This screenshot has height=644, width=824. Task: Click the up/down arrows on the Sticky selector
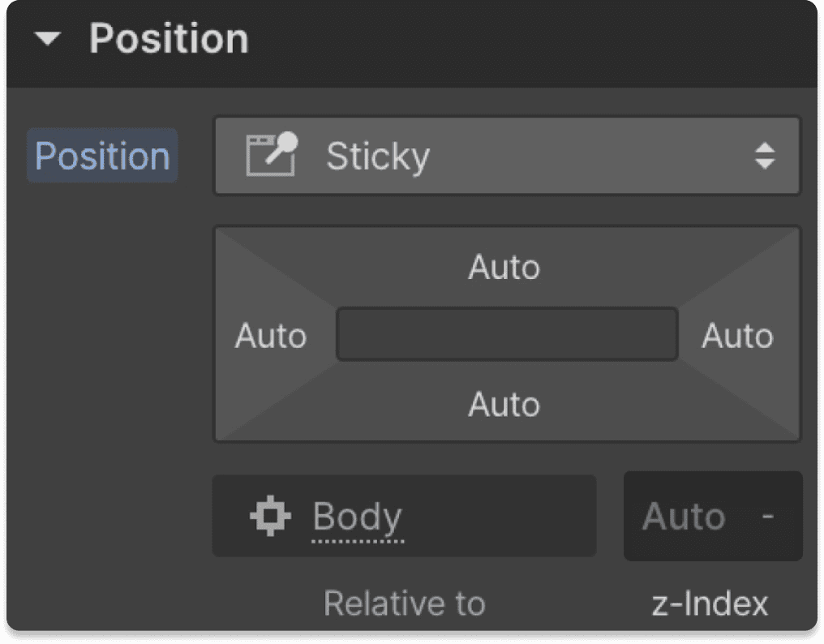tap(766, 156)
